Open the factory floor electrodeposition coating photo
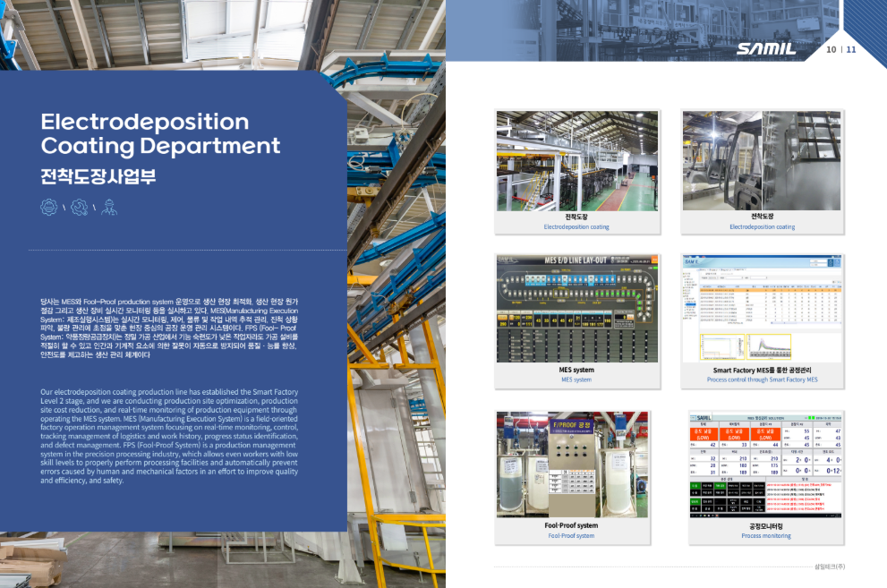Screen dimensions: 887x588 576,160
